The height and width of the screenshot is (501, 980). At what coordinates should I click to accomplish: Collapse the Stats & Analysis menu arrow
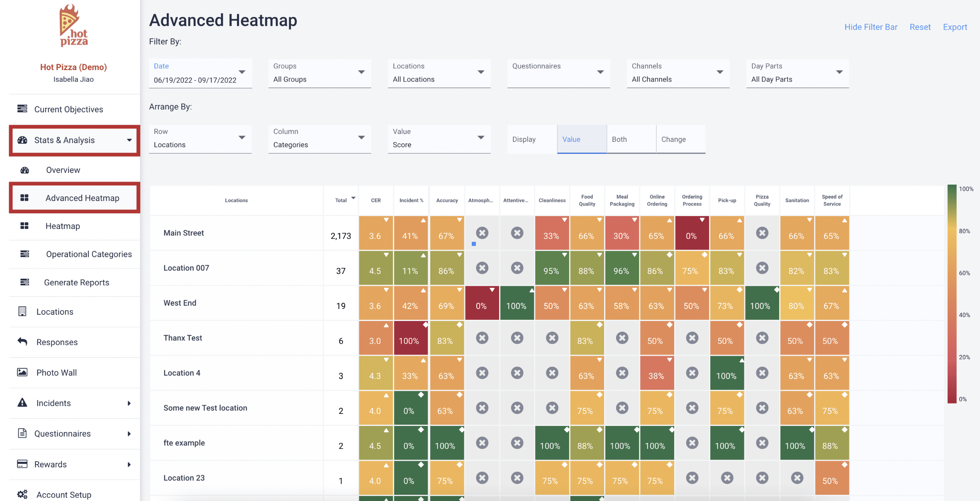click(129, 140)
